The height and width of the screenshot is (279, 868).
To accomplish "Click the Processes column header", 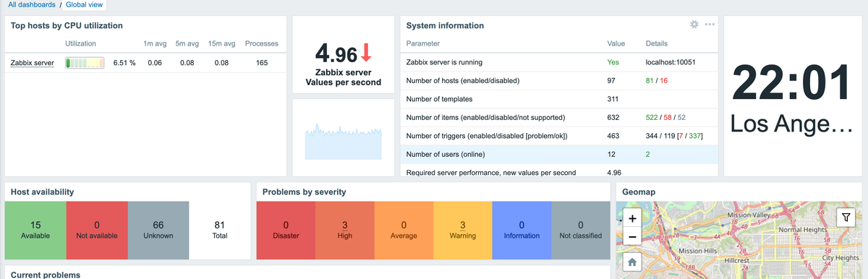I will [x=262, y=43].
